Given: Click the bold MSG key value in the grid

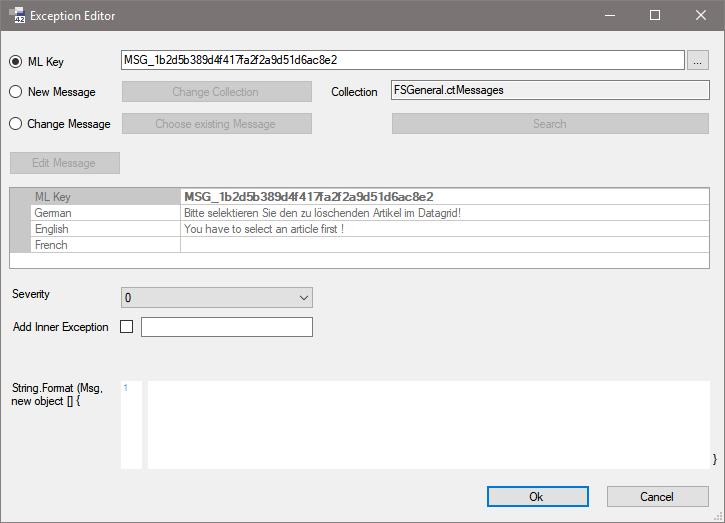Looking at the screenshot, I should click(x=308, y=197).
